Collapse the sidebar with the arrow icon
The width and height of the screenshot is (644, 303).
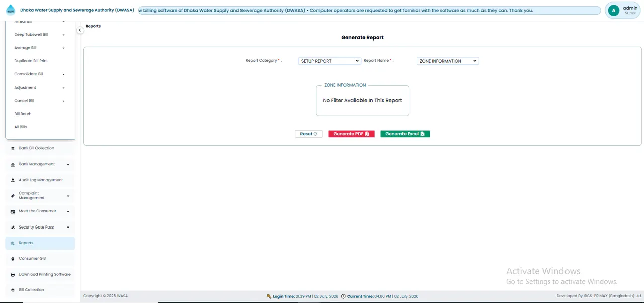[x=80, y=30]
